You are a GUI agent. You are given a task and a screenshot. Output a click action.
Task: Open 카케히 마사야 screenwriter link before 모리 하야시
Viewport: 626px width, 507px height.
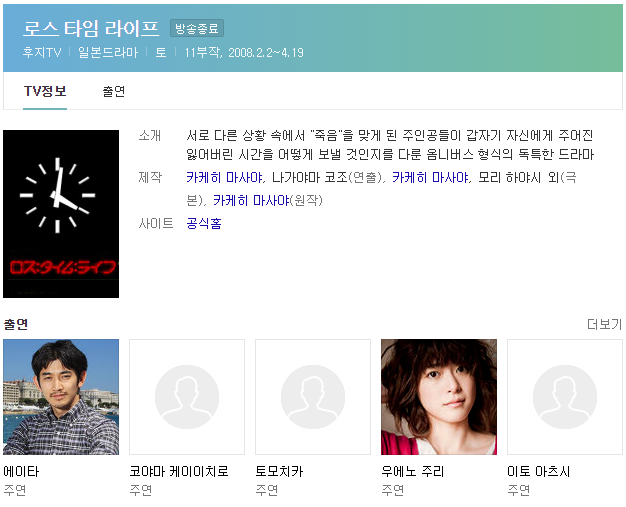(430, 177)
